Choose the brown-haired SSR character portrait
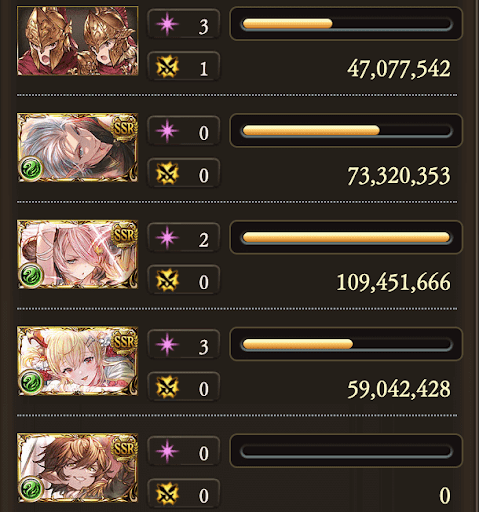 pyautogui.click(x=77, y=467)
